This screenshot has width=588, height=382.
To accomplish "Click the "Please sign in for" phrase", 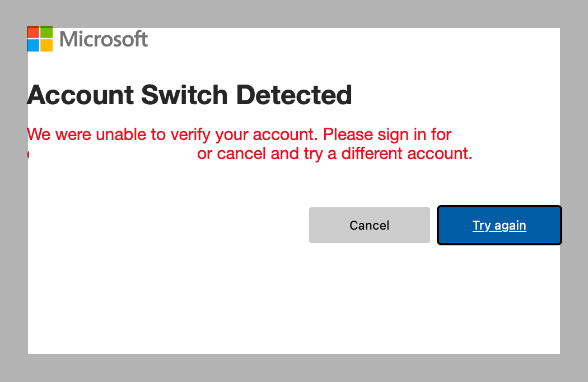I will [387, 135].
